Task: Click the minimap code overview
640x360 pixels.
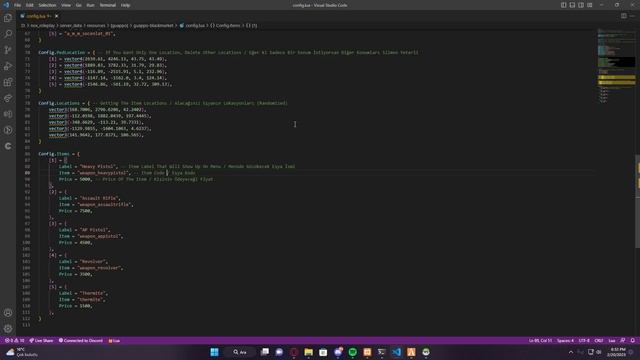Action: coord(616,65)
